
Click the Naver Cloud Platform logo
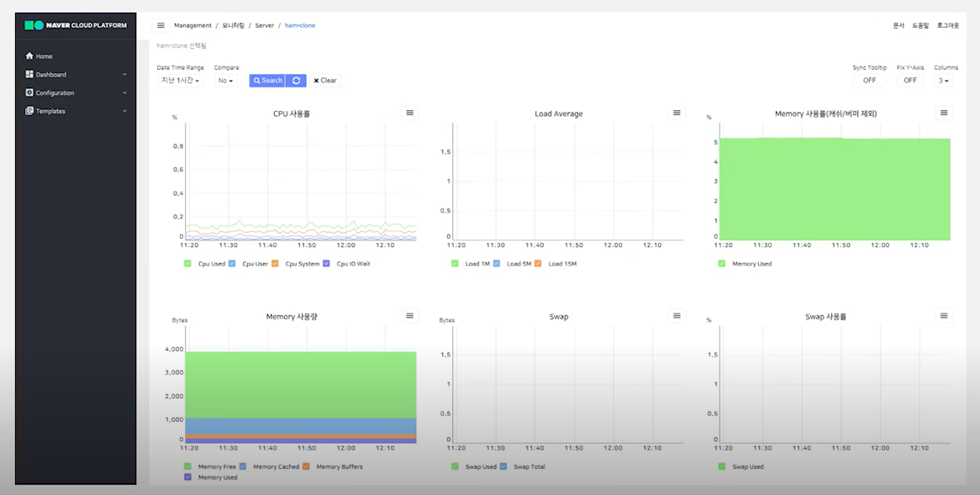[x=76, y=25]
